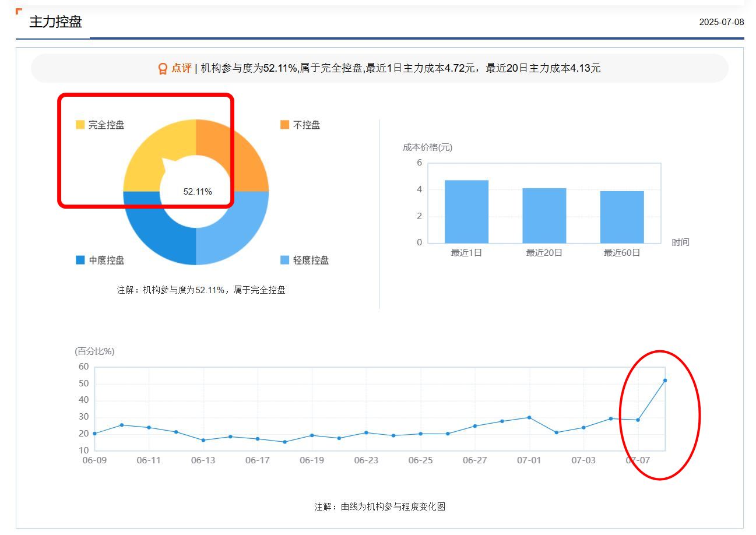Click the 07-03 x-axis date label

click(583, 460)
